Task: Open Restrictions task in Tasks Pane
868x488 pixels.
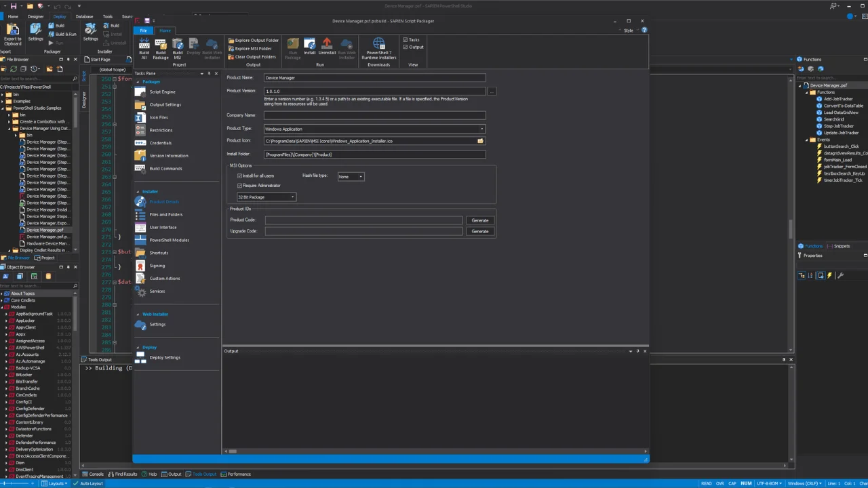Action: point(161,130)
